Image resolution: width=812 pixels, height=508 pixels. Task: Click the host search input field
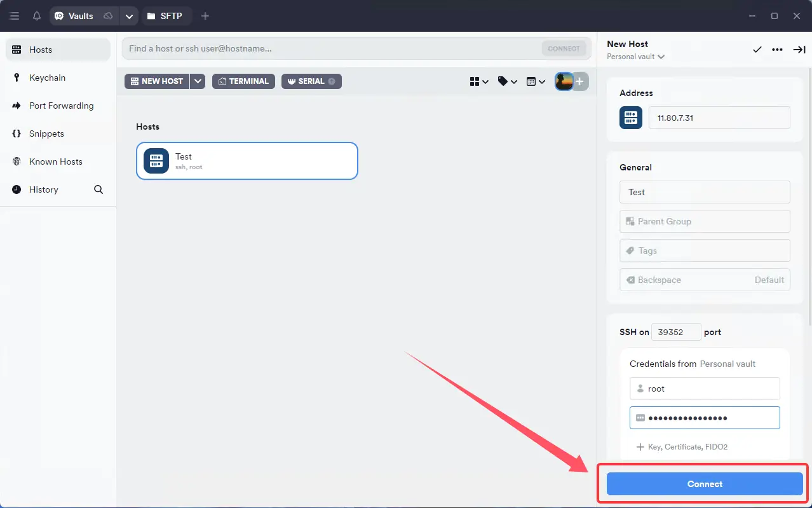[330, 48]
